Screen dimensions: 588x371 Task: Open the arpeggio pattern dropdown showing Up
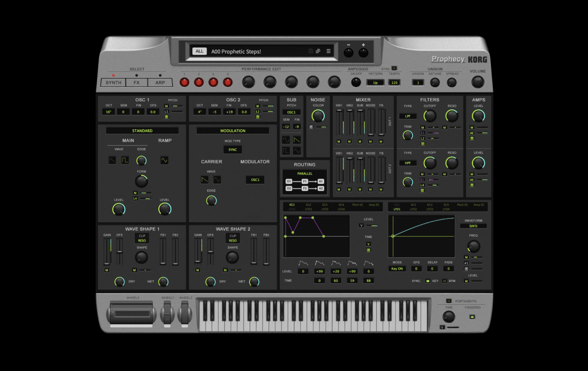pos(375,83)
